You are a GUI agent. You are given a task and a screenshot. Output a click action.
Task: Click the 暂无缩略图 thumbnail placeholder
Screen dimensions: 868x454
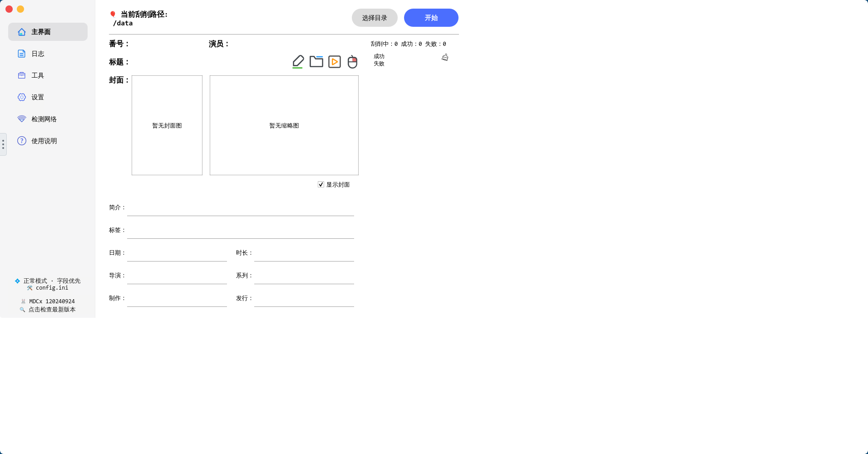(x=284, y=125)
